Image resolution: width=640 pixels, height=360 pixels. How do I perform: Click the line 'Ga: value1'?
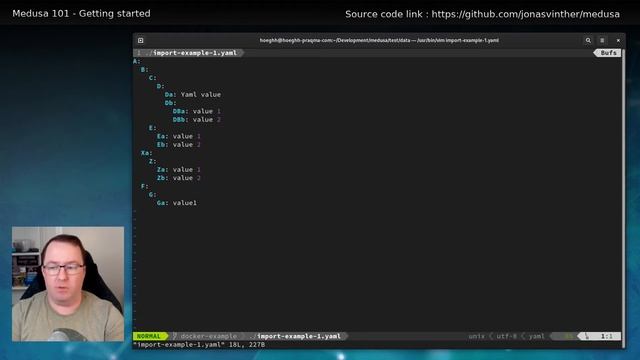pos(177,203)
